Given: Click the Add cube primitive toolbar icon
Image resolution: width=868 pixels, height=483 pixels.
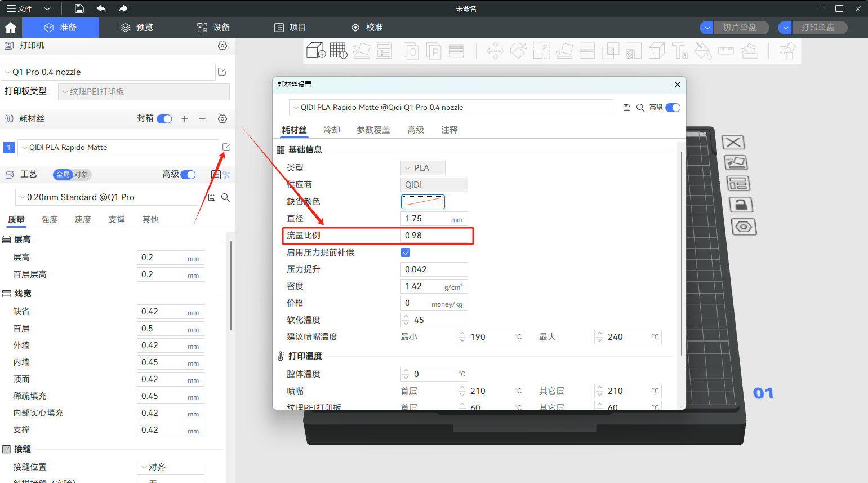Looking at the screenshot, I should click(316, 51).
